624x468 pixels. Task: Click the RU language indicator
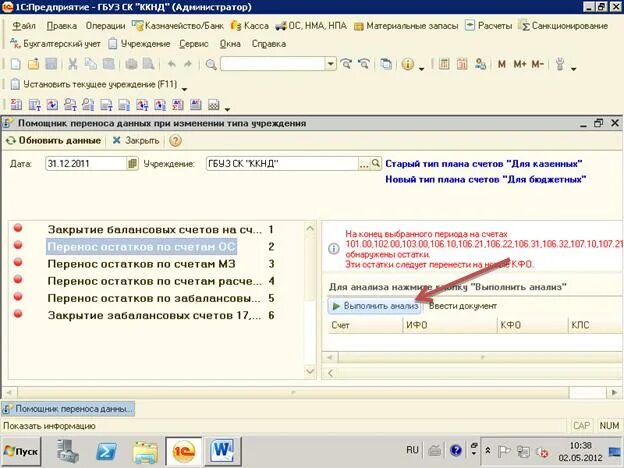[412, 450]
